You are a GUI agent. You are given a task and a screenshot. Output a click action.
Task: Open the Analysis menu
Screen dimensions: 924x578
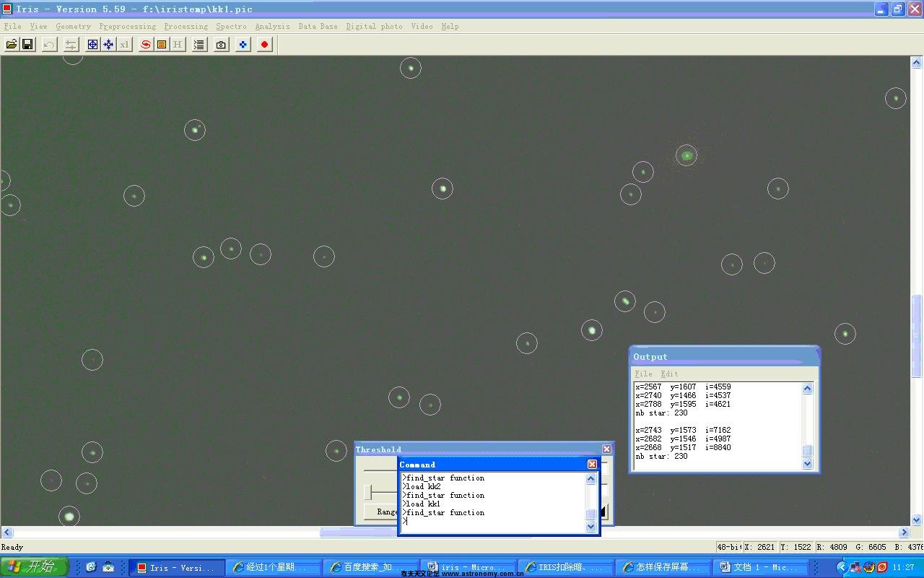[x=272, y=26]
